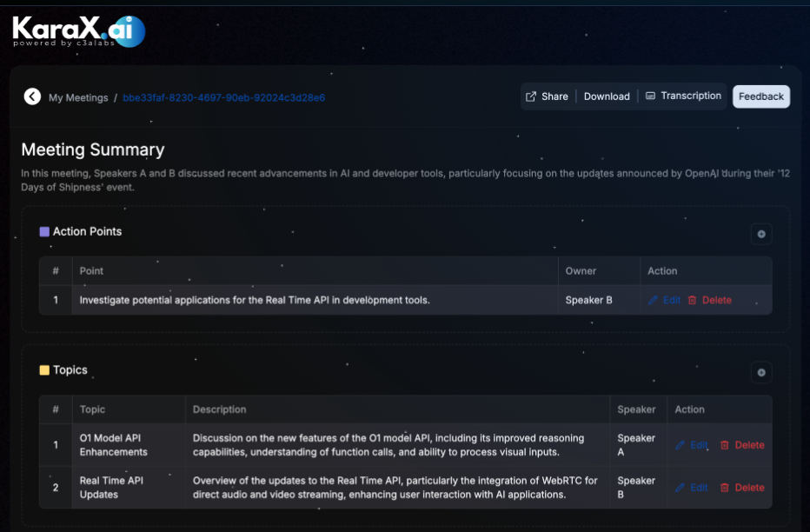Click the purple Action Points color square
The height and width of the screenshot is (532, 810).
click(x=44, y=231)
